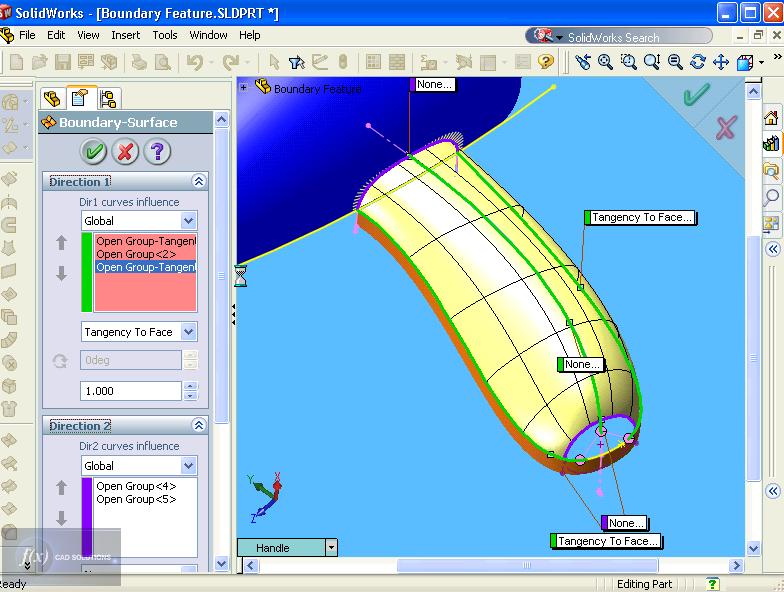Screen dimensions: 784x592
Task: Click the task pane Home icon
Action: [x=771, y=118]
